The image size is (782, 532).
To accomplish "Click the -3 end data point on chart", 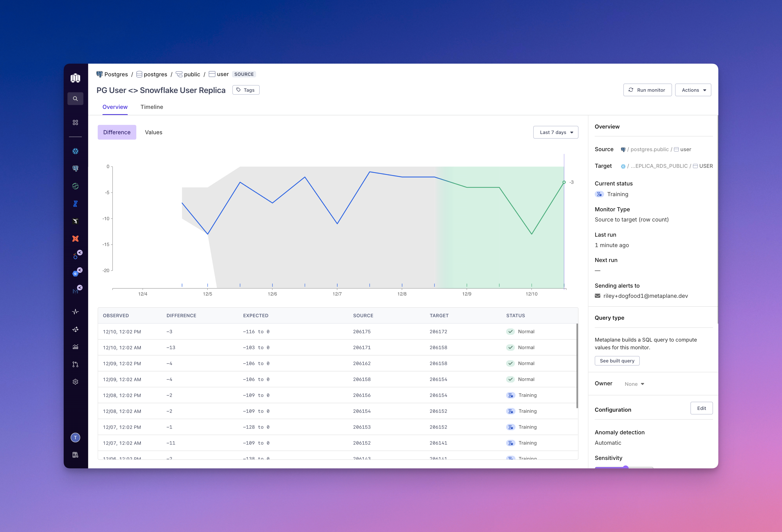I will (x=564, y=182).
